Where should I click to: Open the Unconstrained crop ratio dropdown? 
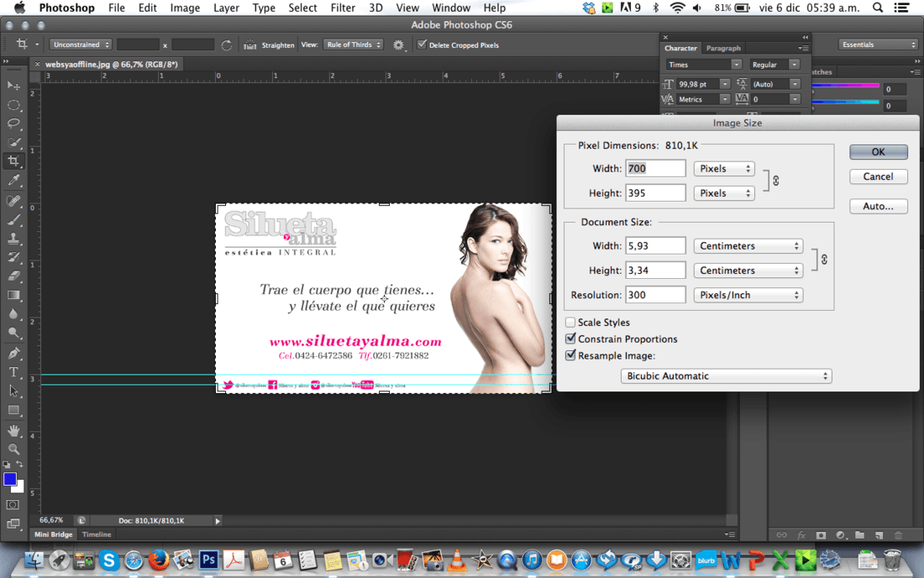(80, 45)
